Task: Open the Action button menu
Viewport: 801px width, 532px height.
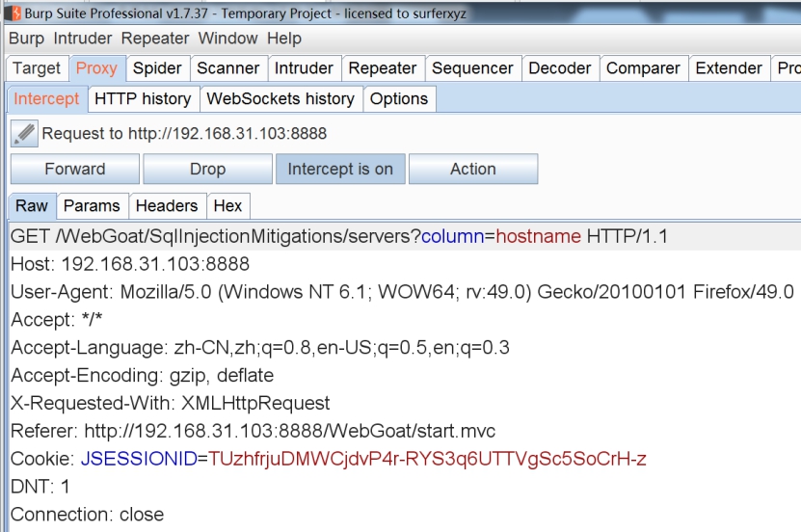Action: (473, 169)
